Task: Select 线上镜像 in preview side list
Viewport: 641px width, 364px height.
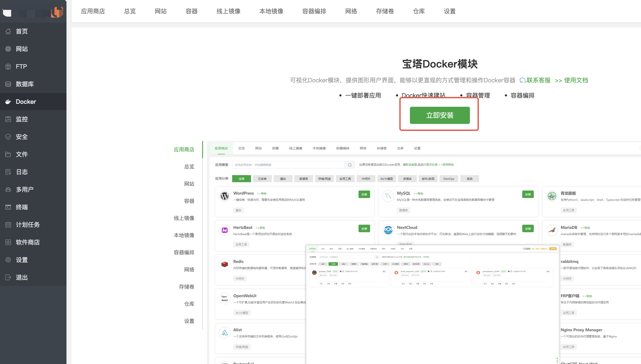Action: click(x=184, y=218)
